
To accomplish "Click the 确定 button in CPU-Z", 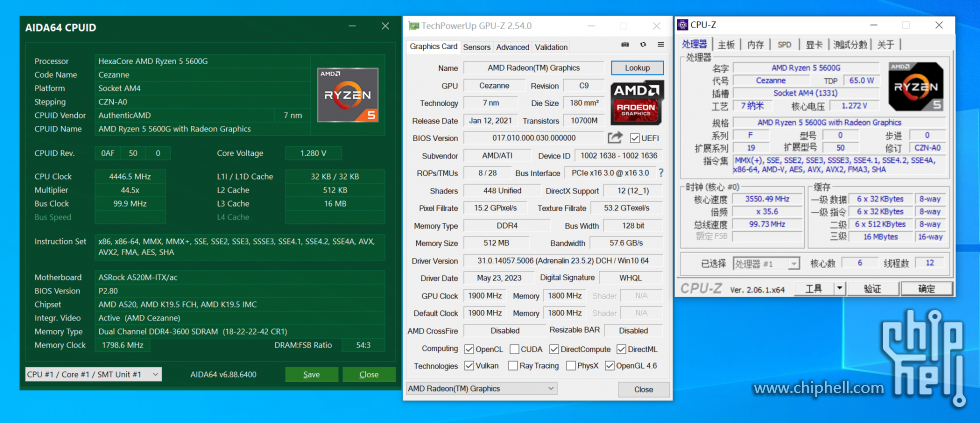I will (926, 289).
